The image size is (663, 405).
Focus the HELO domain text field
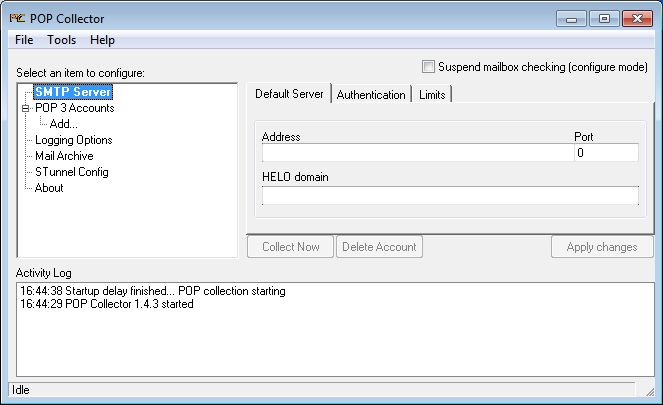(x=449, y=195)
